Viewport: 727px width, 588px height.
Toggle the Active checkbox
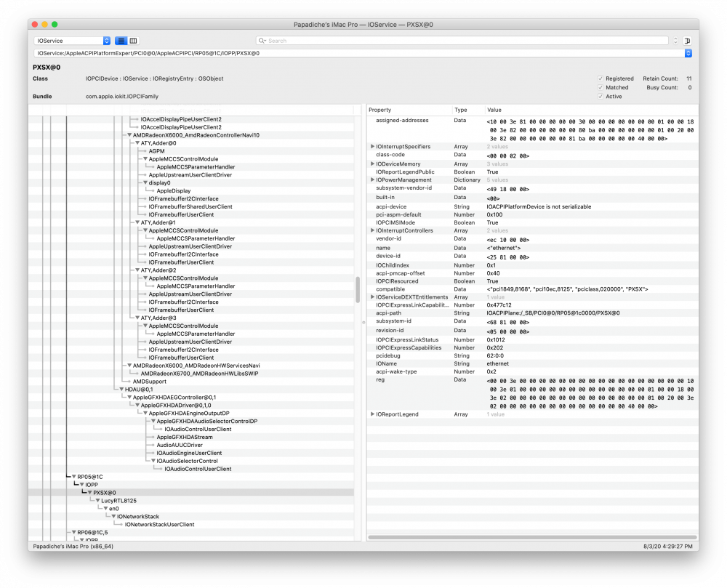(x=601, y=97)
